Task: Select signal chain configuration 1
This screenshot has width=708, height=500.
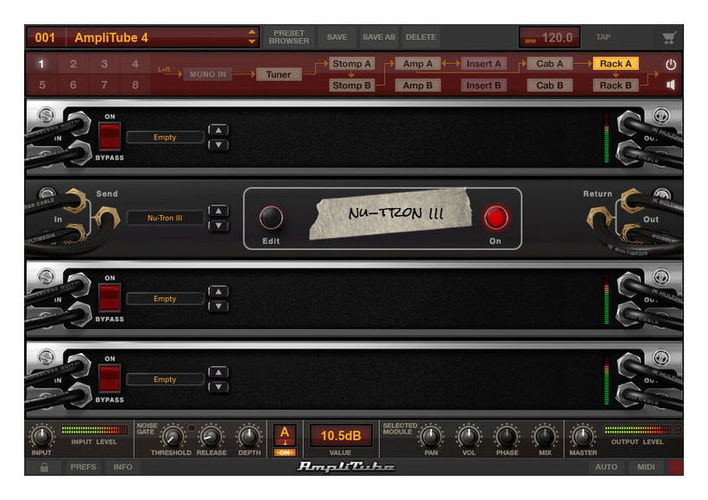Action: [42, 64]
